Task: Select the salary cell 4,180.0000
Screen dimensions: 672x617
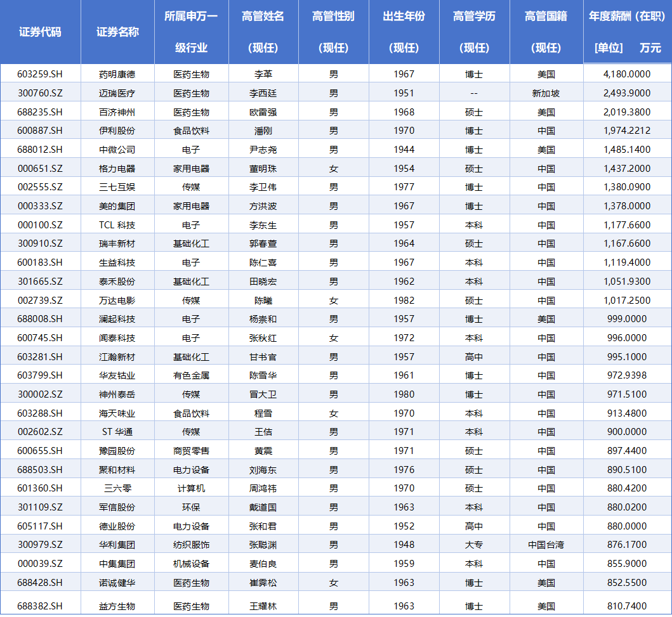Action: (627, 74)
